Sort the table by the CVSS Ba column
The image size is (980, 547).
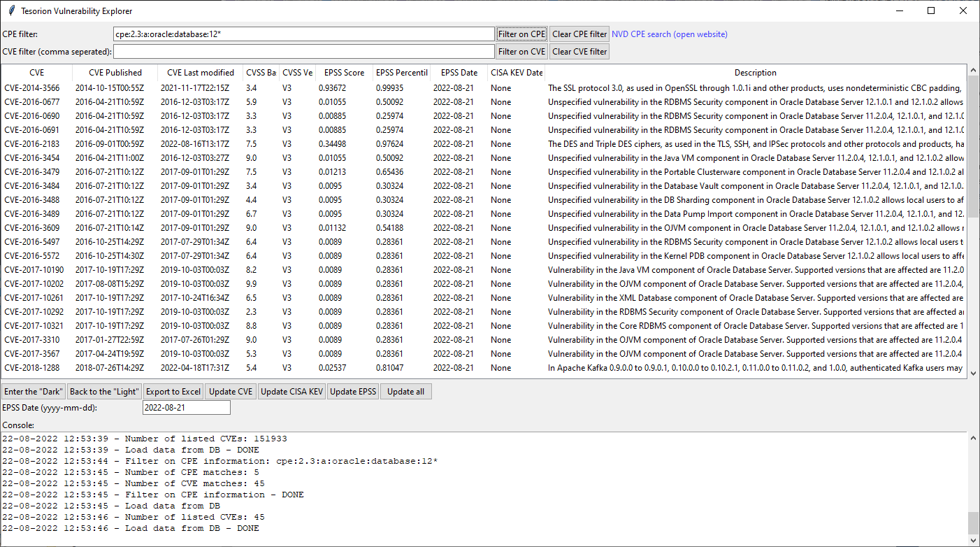260,72
